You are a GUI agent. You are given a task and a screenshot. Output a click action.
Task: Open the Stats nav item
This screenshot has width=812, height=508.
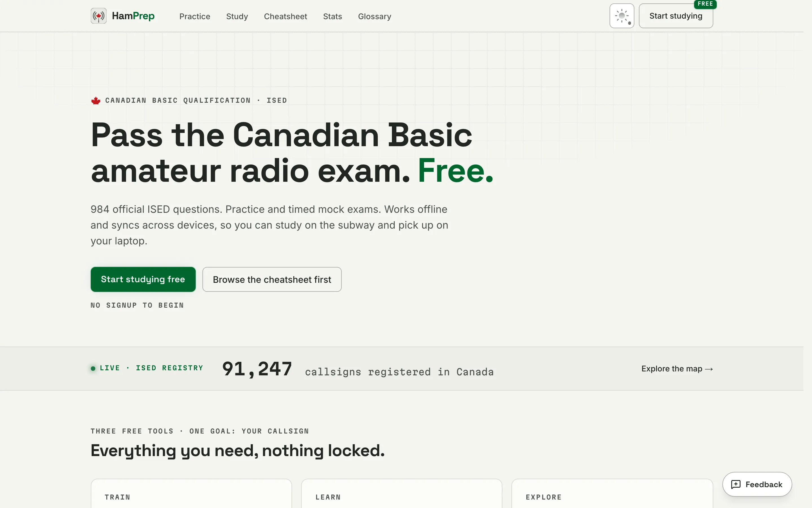(x=332, y=16)
